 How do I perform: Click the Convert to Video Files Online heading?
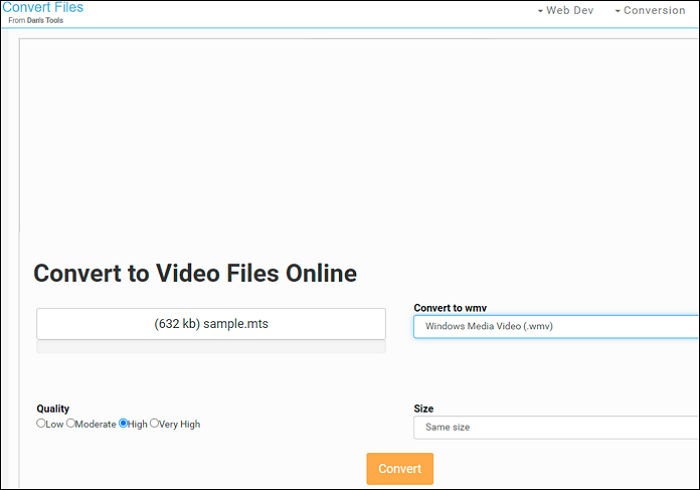195,273
